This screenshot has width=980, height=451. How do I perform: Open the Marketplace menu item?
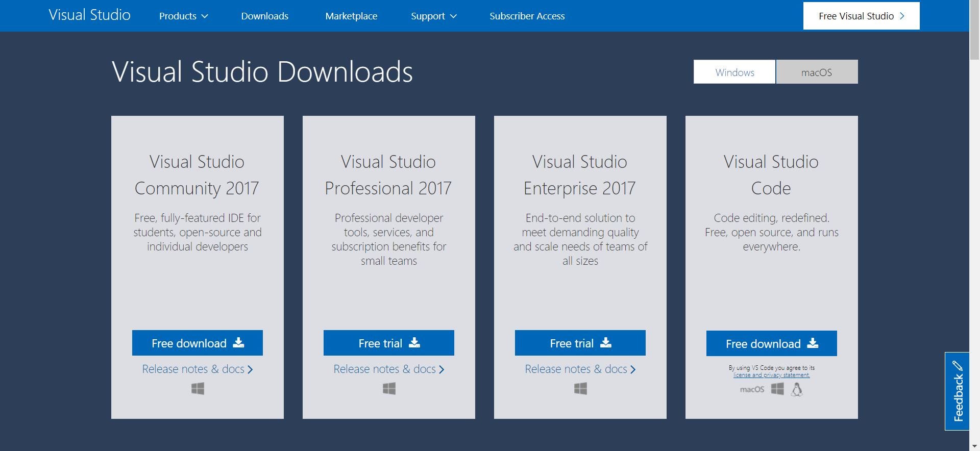(351, 16)
